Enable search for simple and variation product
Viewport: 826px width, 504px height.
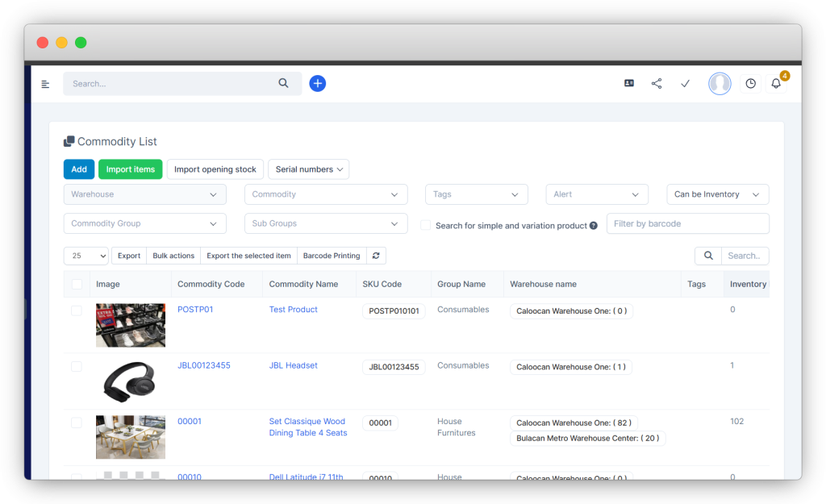click(426, 226)
